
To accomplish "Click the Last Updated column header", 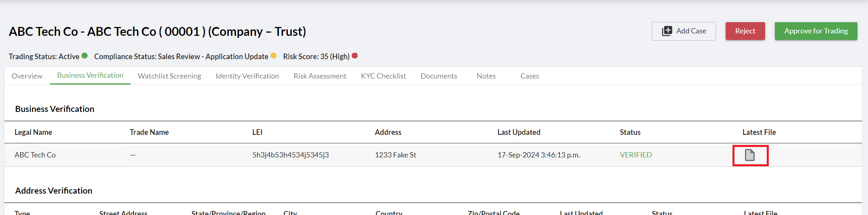I will pyautogui.click(x=519, y=132).
